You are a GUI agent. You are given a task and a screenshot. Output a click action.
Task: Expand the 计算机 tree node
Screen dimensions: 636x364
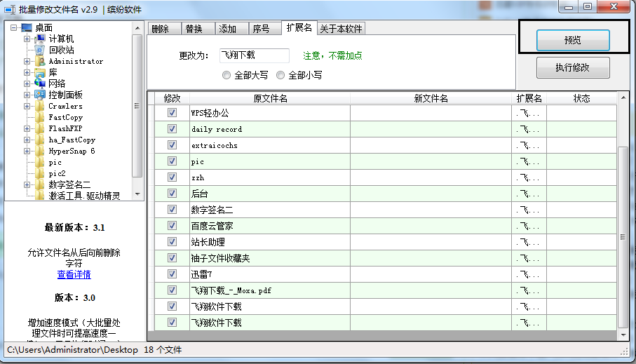pyautogui.click(x=27, y=39)
